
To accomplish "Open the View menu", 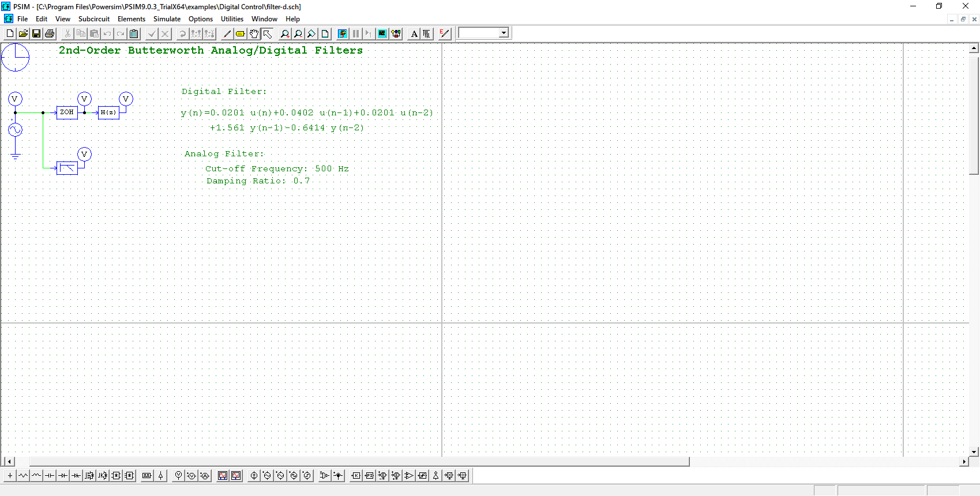I will [x=63, y=19].
